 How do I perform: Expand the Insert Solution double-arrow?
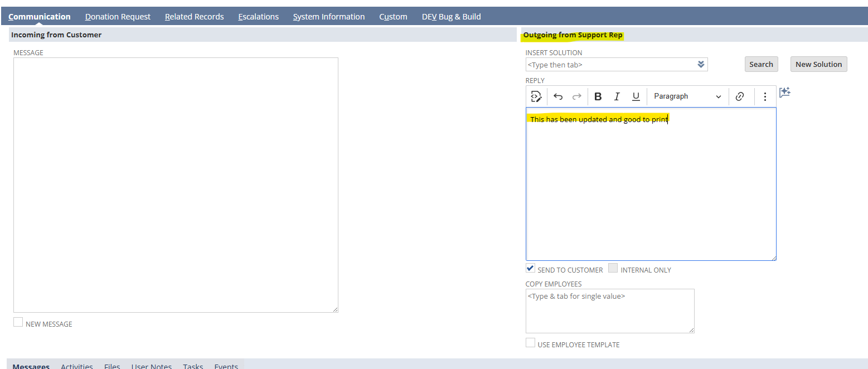pos(701,65)
